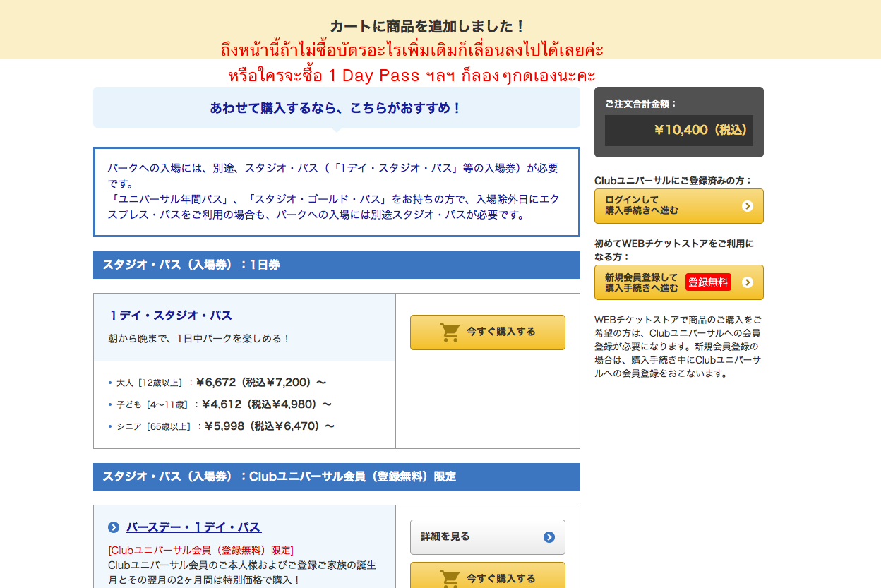Image resolution: width=881 pixels, height=588 pixels.
Task: Click the order total ¥10,400（税込）
Action: [x=700, y=130]
